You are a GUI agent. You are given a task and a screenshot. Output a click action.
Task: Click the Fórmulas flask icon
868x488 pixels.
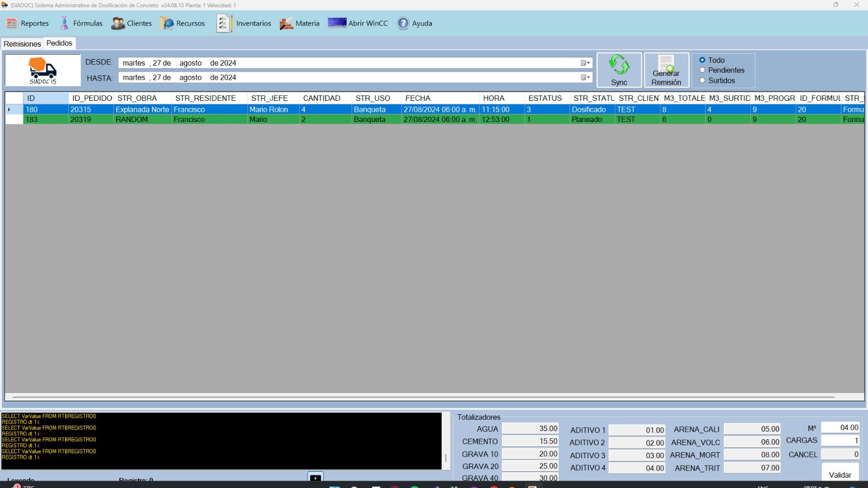point(65,23)
